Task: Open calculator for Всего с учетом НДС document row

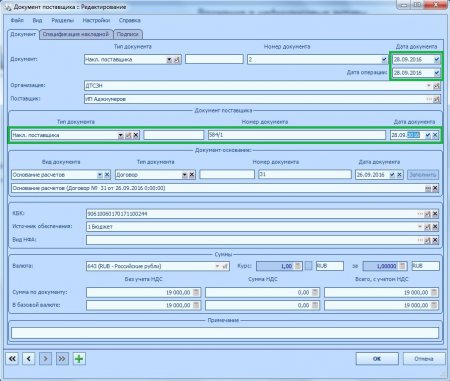Action: coord(434,292)
